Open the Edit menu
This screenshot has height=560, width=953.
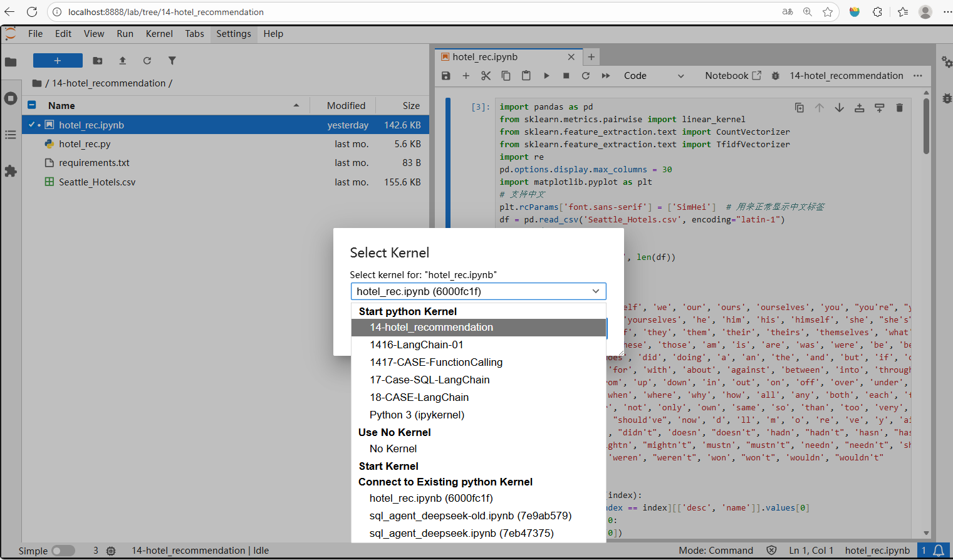click(63, 34)
